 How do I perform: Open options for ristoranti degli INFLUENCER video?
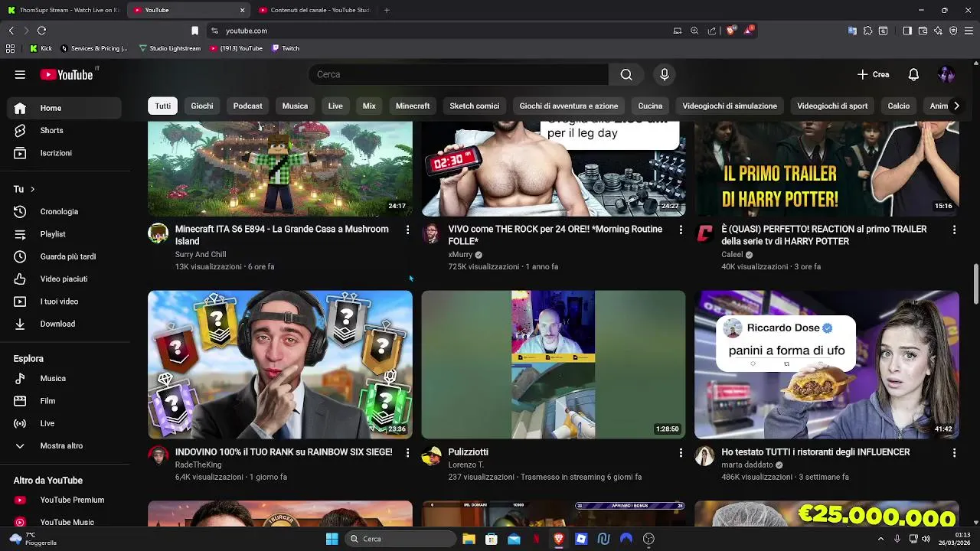pyautogui.click(x=954, y=453)
